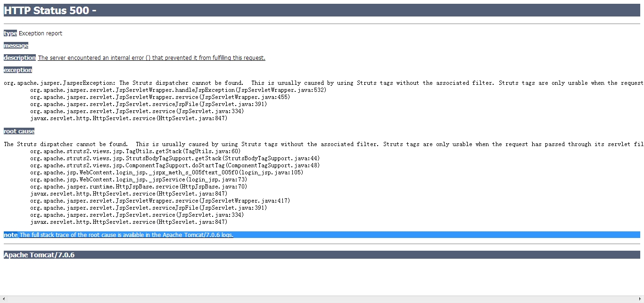644x303 pixels.
Task: Click serviceJspFile line under the exception section
Action: pos(149,104)
